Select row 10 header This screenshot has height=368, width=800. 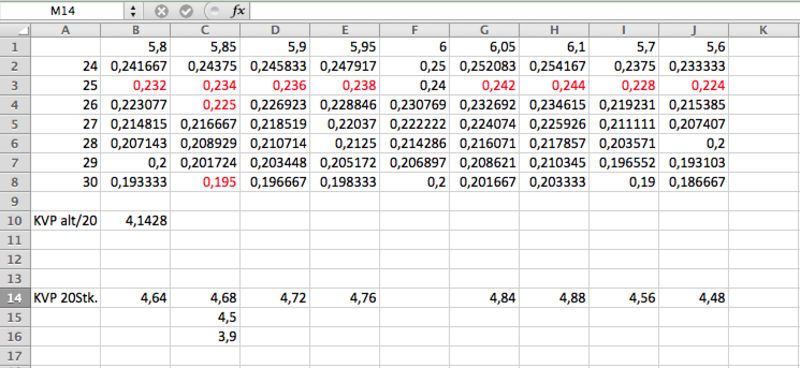point(15,220)
